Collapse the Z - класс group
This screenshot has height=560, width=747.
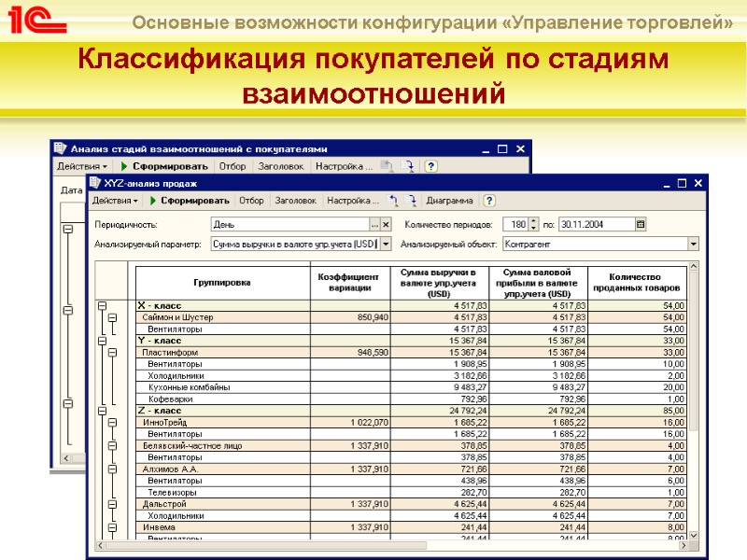(103, 409)
